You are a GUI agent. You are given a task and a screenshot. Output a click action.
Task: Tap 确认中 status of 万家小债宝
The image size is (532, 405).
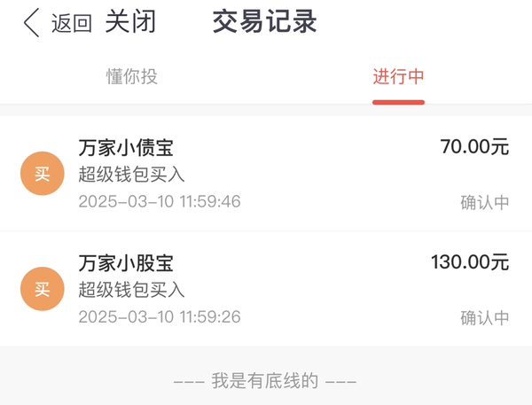(485, 202)
